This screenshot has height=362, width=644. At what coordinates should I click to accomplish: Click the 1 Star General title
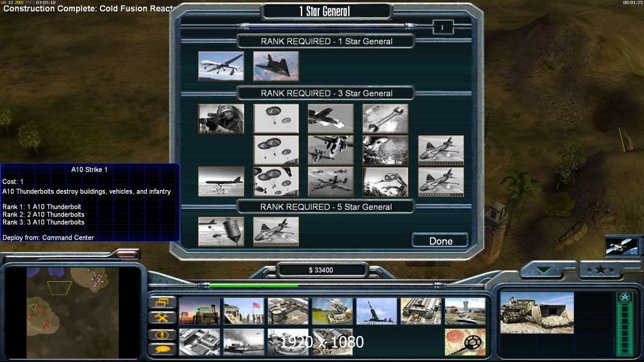[x=325, y=11]
